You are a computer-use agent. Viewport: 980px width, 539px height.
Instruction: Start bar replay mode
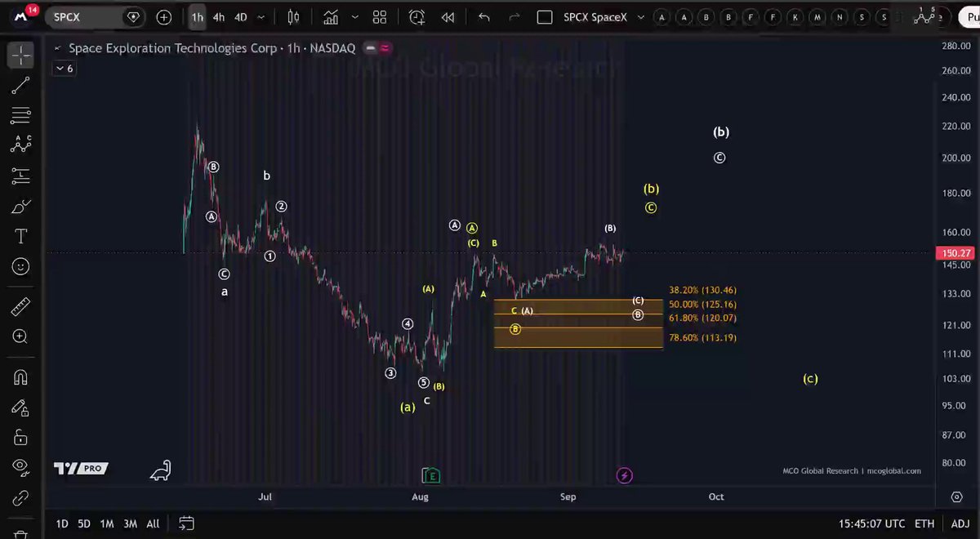tap(448, 17)
